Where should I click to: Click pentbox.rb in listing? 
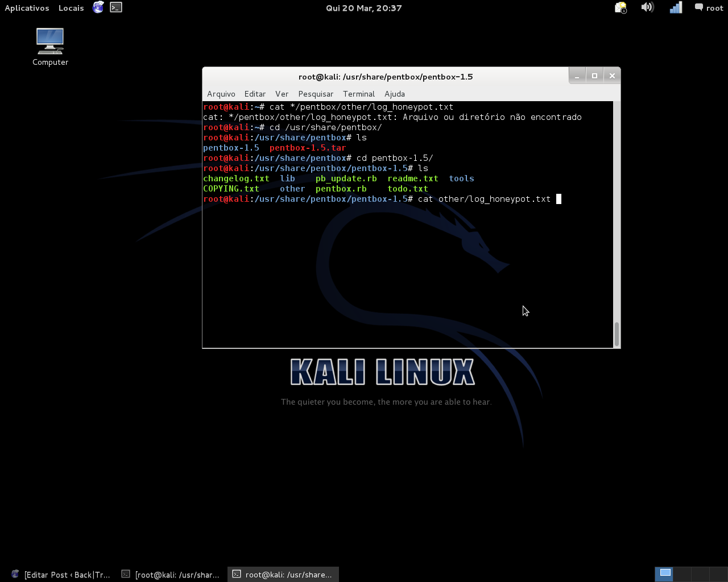click(x=341, y=189)
